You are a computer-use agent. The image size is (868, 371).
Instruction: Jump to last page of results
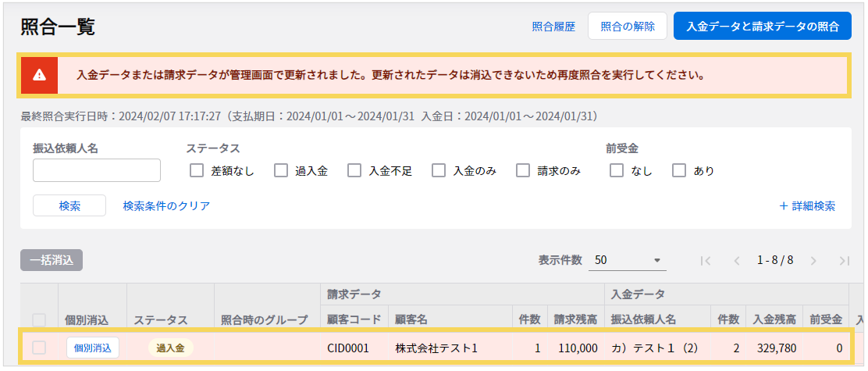tap(844, 260)
